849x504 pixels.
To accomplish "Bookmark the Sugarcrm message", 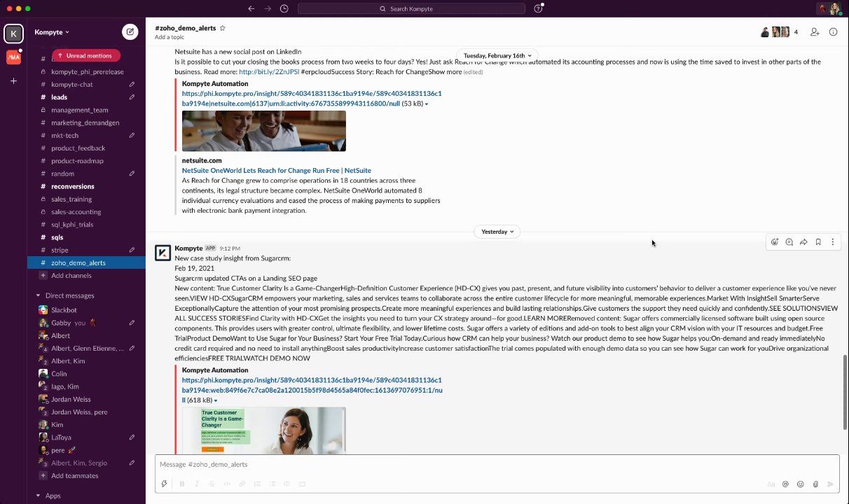I will point(818,242).
